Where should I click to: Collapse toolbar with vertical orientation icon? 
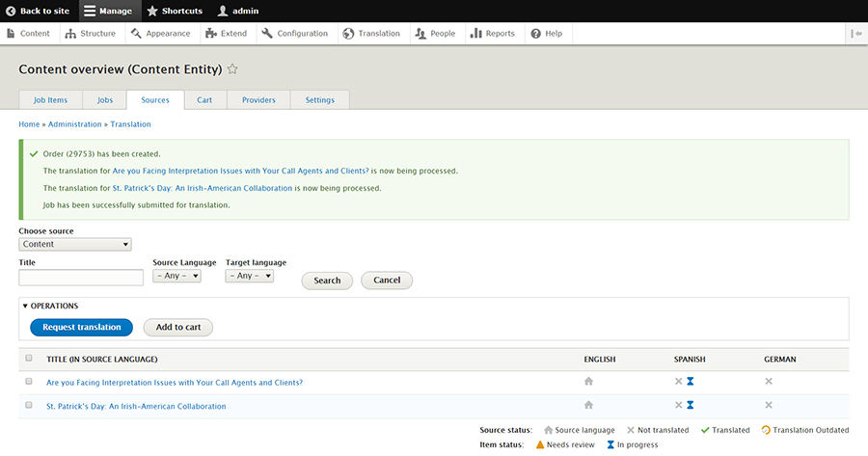coord(856,34)
